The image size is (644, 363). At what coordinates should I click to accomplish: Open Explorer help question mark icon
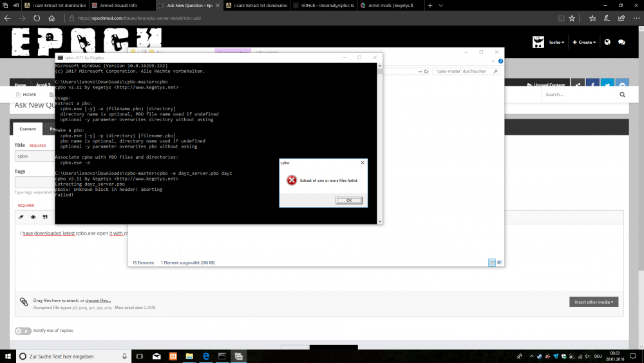500,61
